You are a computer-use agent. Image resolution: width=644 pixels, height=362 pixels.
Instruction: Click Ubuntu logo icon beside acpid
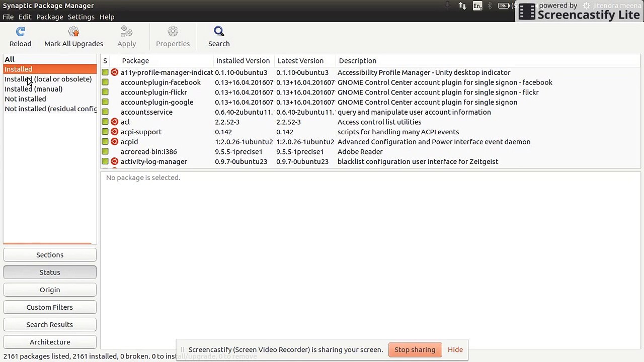click(115, 142)
